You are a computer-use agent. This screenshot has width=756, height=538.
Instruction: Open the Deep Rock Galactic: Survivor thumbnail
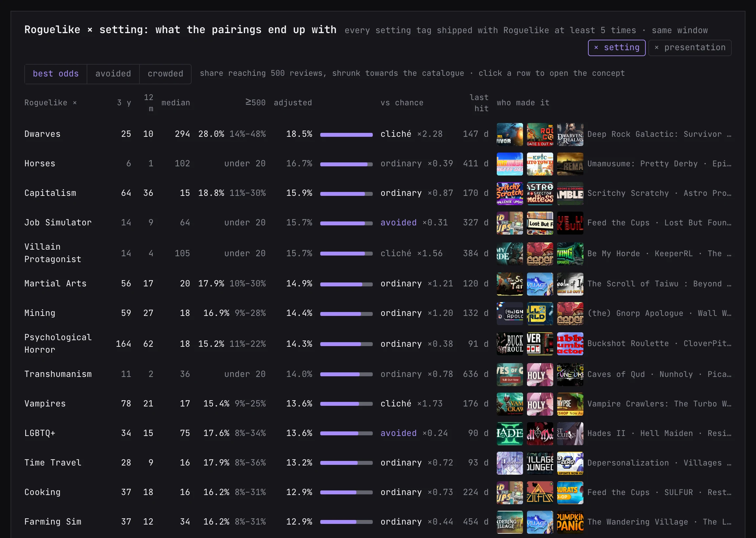pyautogui.click(x=510, y=134)
